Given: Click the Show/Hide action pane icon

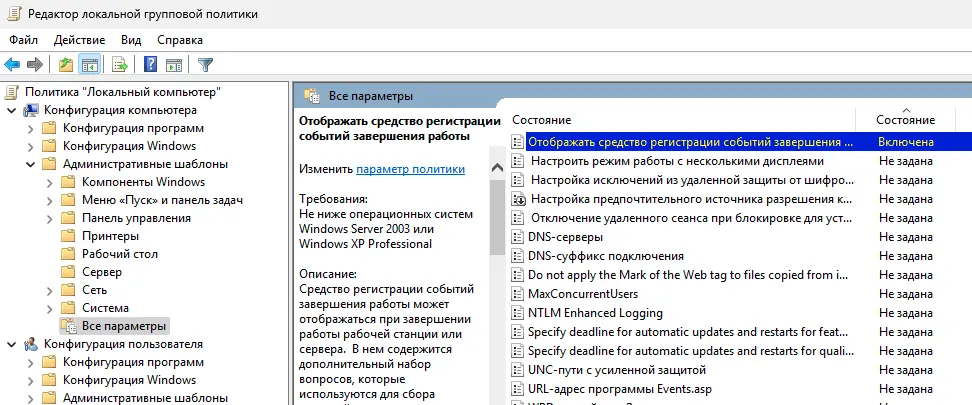Looking at the screenshot, I should pyautogui.click(x=174, y=65).
